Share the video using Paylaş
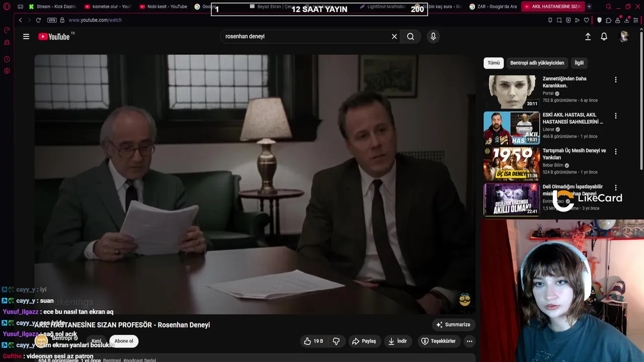644x362 pixels. [364, 341]
